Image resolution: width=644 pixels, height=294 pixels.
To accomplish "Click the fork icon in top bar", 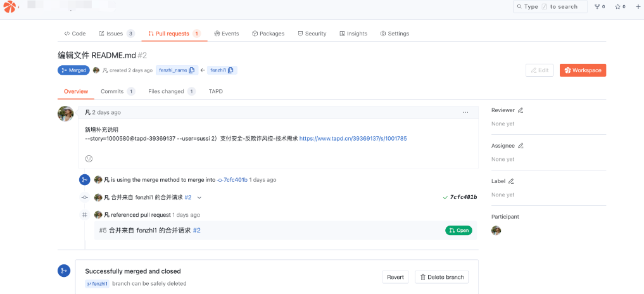I will click(x=597, y=7).
